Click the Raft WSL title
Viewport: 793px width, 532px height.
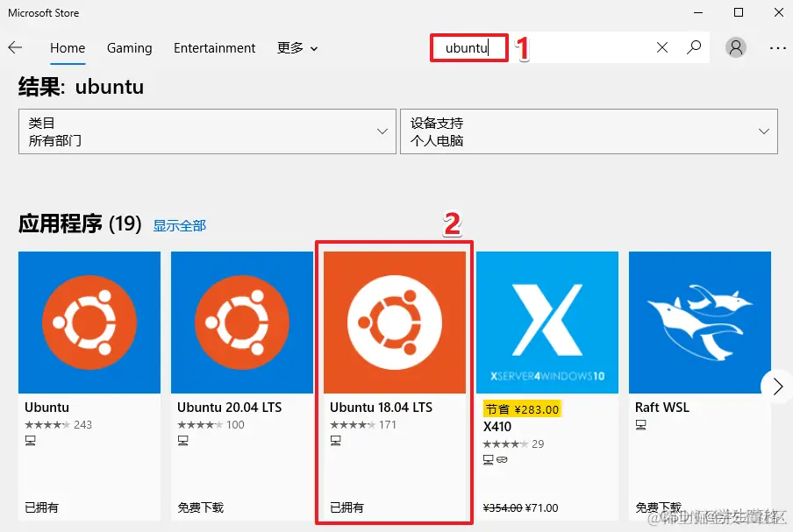(x=662, y=408)
